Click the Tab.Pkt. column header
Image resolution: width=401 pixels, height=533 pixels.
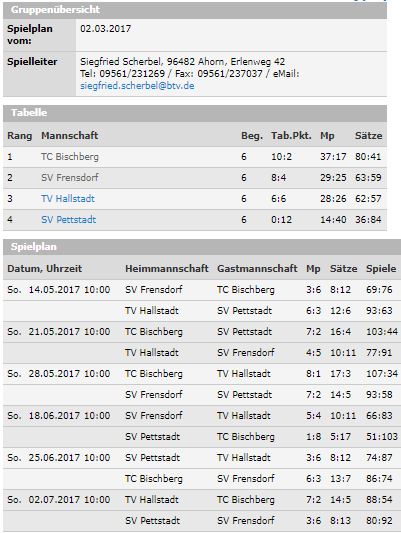291,136
